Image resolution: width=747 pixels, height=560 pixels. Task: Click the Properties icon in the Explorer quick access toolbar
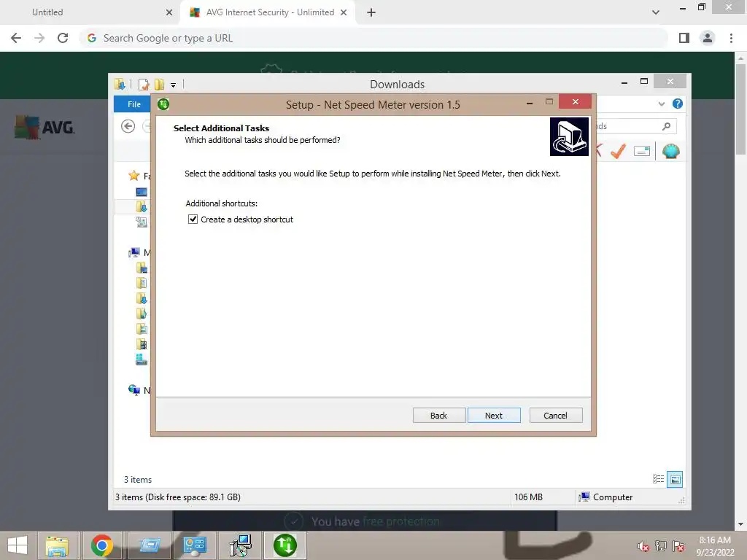[x=144, y=85]
